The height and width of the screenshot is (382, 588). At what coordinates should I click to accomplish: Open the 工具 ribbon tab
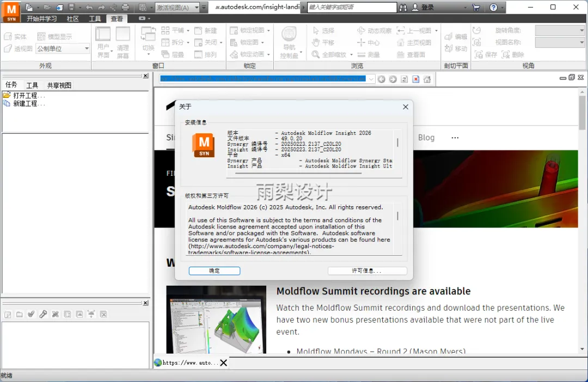coord(95,19)
